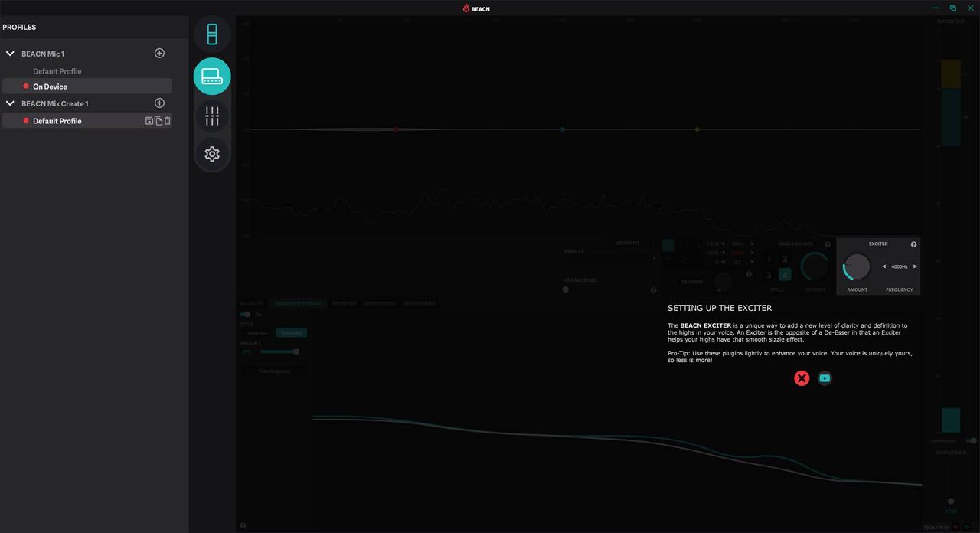Click the red EQ band point

click(x=396, y=129)
